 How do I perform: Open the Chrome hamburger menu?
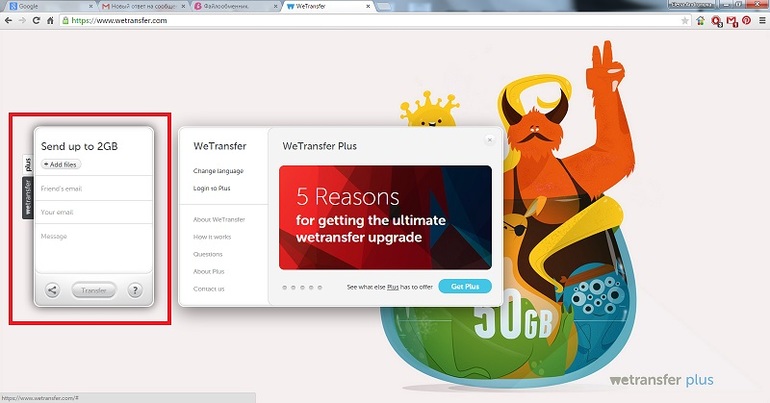(x=762, y=21)
